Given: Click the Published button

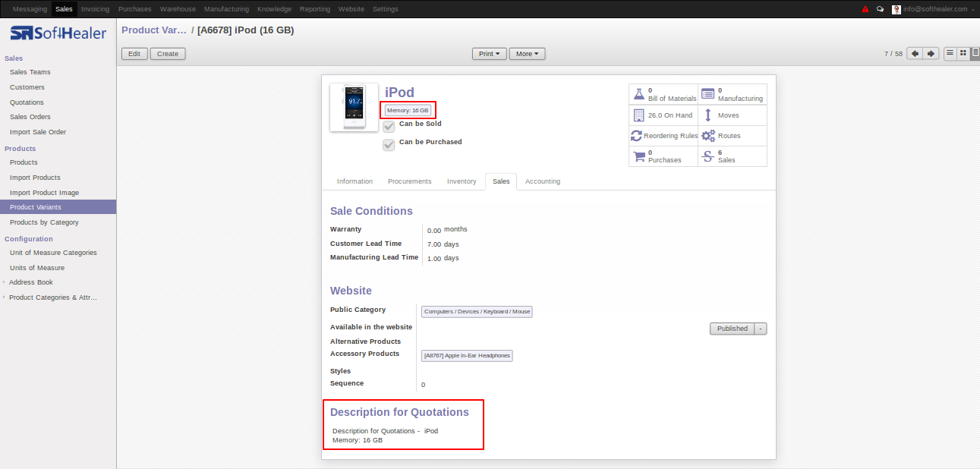Looking at the screenshot, I should pyautogui.click(x=733, y=329).
